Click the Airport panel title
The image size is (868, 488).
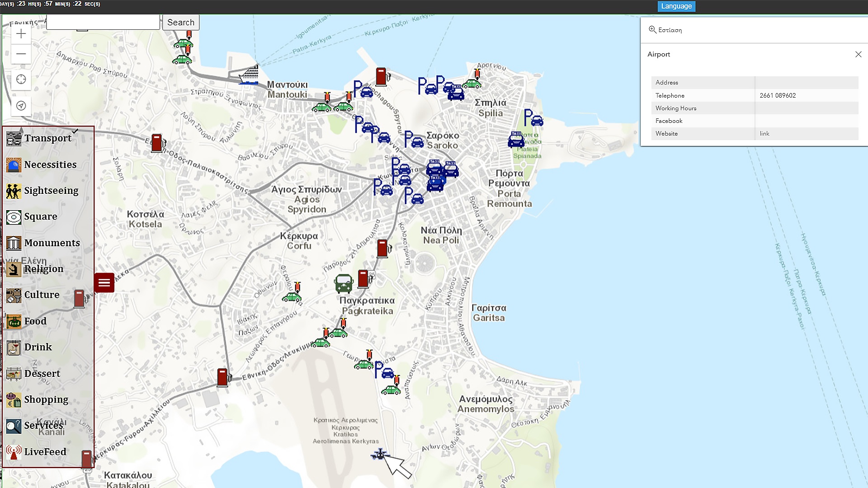tap(659, 54)
